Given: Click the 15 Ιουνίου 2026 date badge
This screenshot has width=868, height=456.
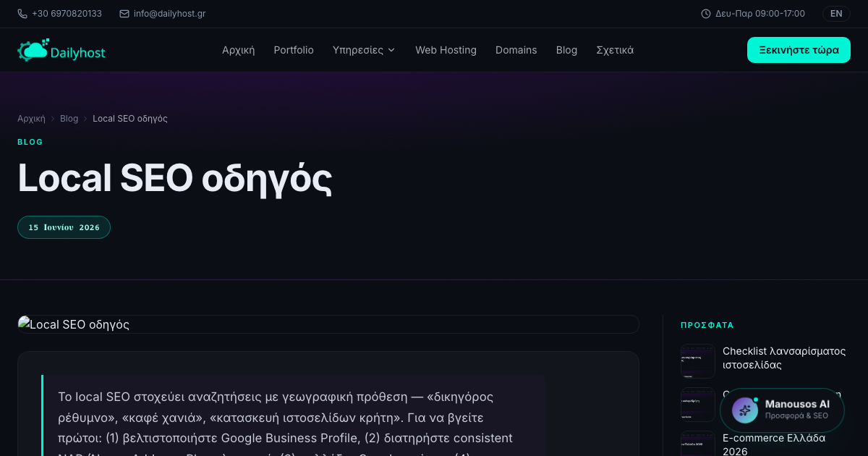Looking at the screenshot, I should pyautogui.click(x=64, y=227).
